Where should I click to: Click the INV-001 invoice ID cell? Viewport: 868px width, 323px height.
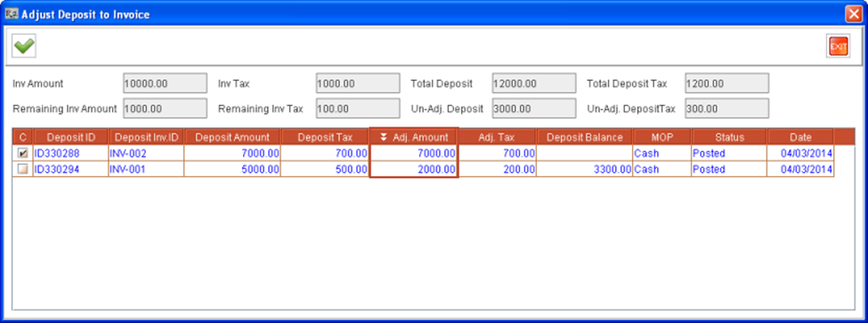147,170
